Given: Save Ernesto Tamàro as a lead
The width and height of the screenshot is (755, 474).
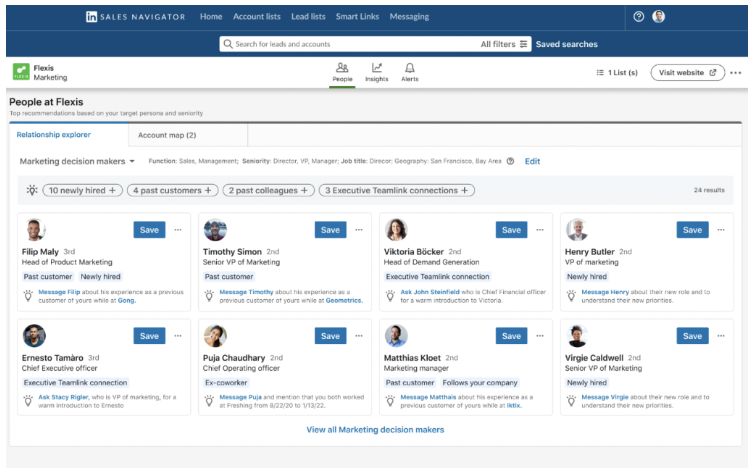Looking at the screenshot, I should (149, 336).
